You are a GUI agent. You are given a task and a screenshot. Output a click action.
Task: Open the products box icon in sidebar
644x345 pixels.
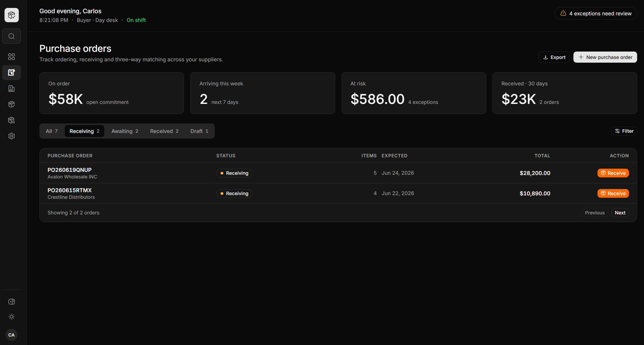[x=11, y=104]
